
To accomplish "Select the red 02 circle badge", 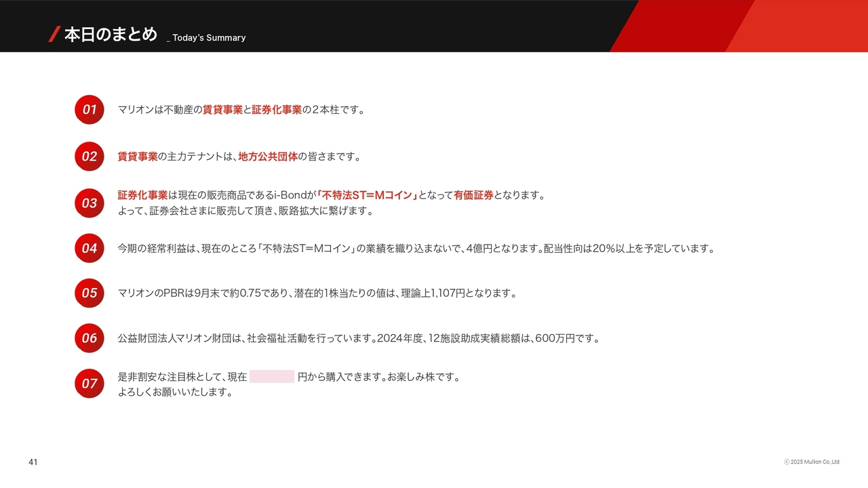I will tap(89, 157).
